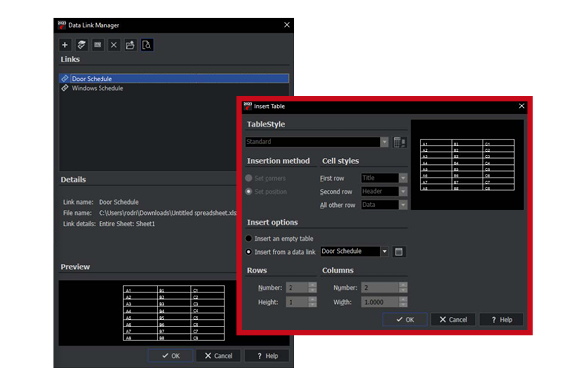Click the Columns Number input field

380,288
